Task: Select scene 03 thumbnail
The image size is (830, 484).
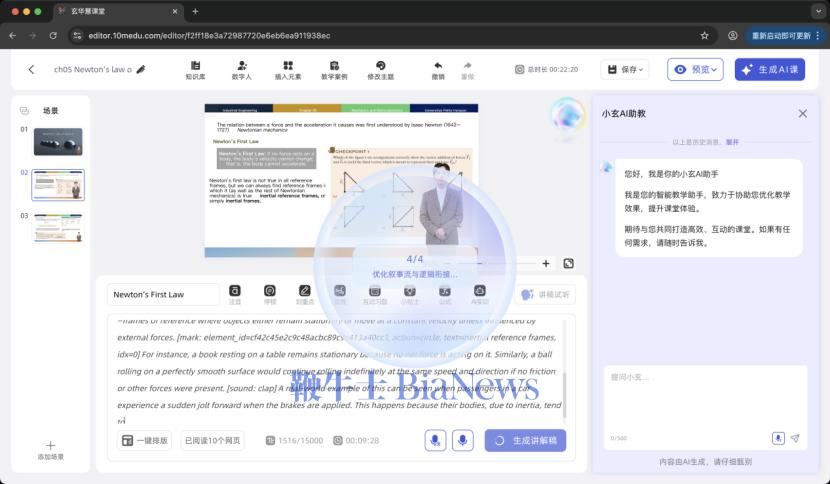Action: click(58, 228)
